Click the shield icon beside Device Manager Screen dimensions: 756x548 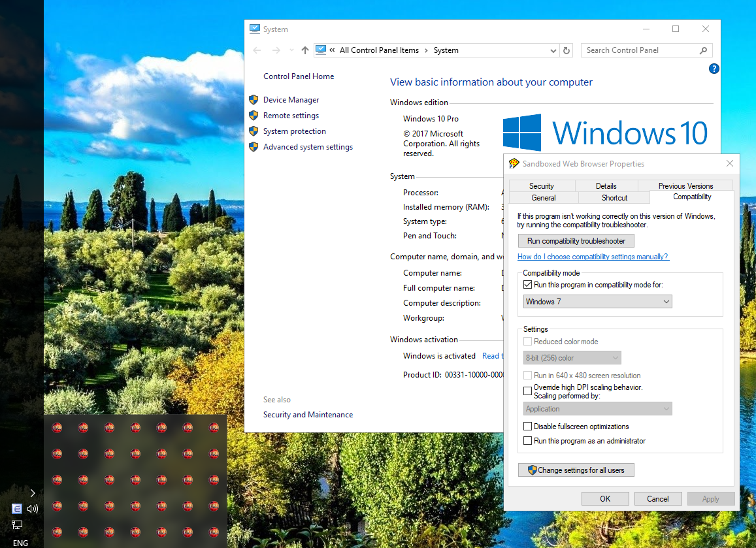(x=254, y=100)
